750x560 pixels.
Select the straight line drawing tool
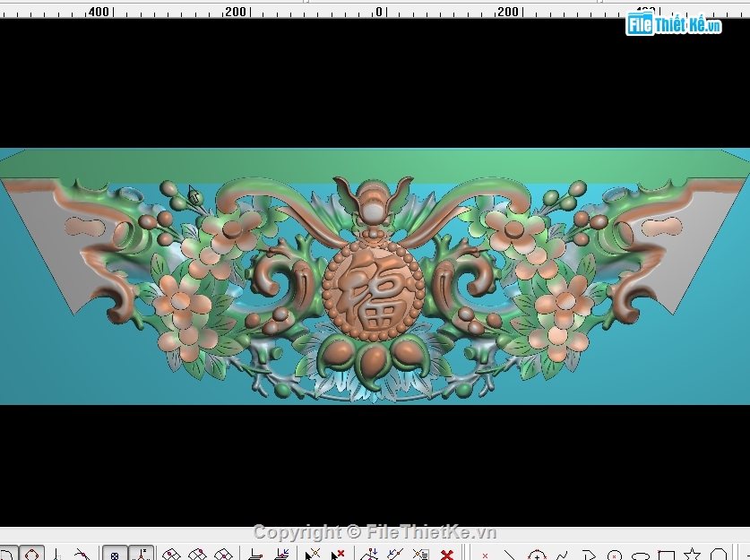[x=509, y=556]
